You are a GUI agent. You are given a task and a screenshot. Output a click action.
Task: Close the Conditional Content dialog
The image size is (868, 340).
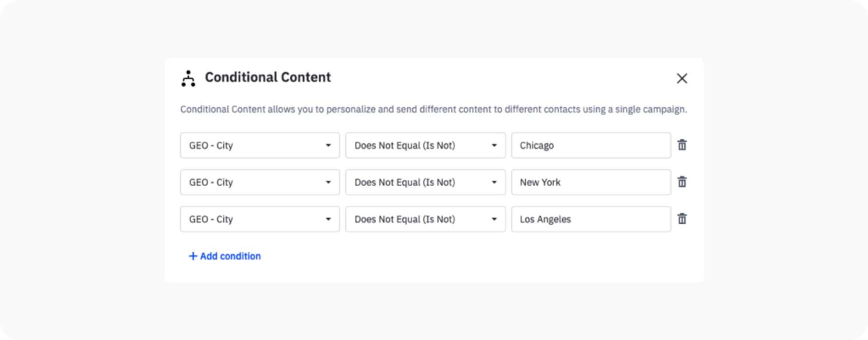(682, 78)
